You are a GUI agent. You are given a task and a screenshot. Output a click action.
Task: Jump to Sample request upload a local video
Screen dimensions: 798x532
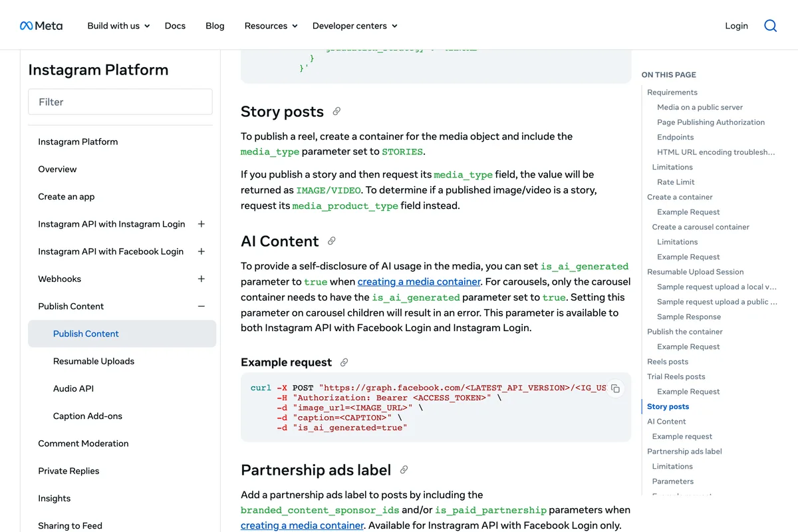pos(717,287)
